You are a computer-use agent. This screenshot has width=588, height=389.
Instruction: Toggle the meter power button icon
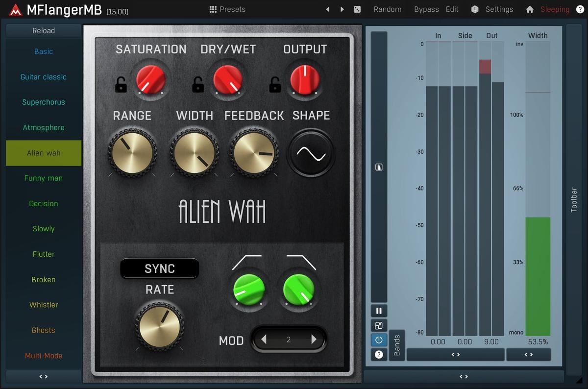[379, 340]
